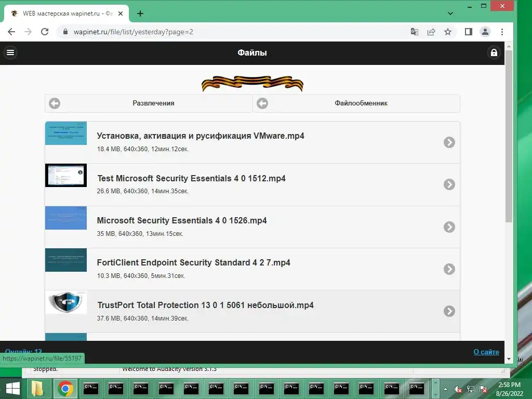This screenshot has width=532, height=399.
Task: Reload the current page
Action: [x=45, y=32]
